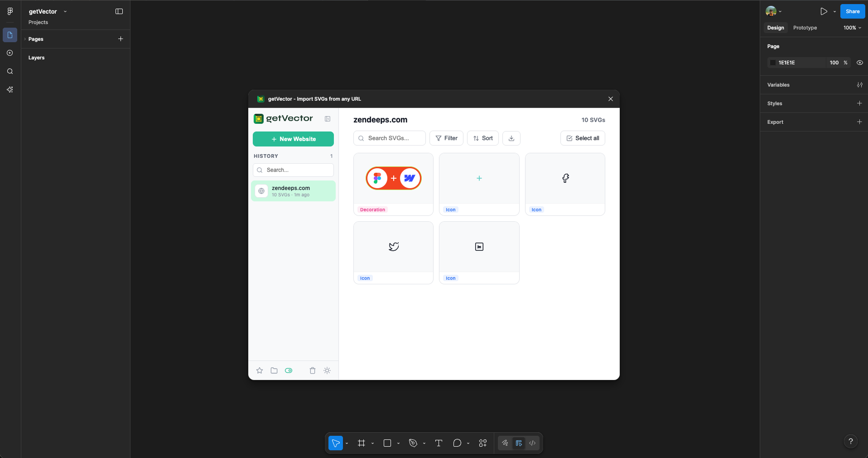Viewport: 868px width, 458px height.
Task: Select the Rectangle shape tool
Action: click(387, 443)
